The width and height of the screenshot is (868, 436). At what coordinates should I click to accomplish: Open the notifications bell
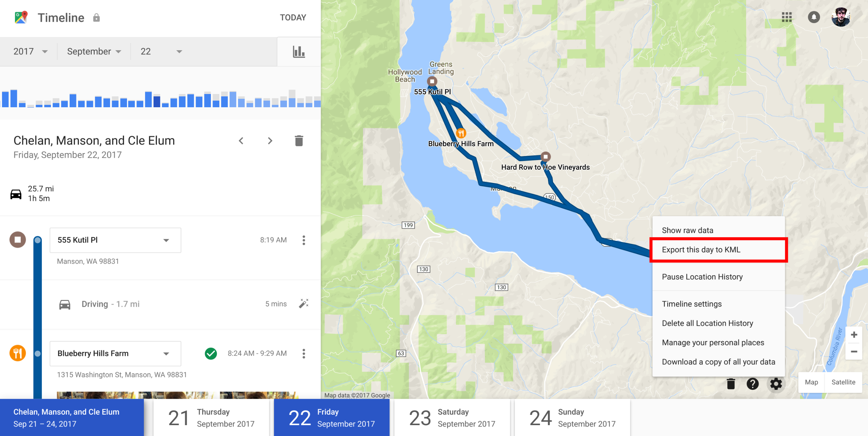tap(814, 17)
